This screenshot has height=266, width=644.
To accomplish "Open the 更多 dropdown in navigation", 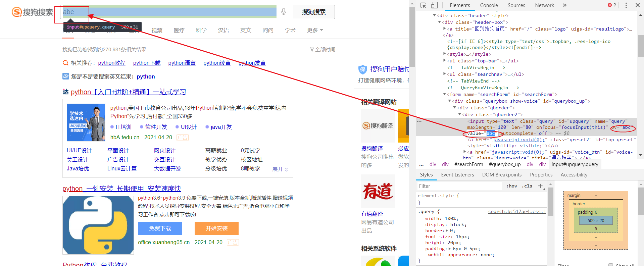I will pyautogui.click(x=315, y=30).
